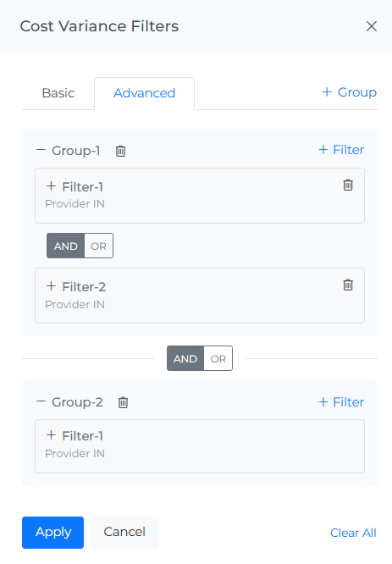392x564 pixels.
Task: Delete Group-1 using its trash icon
Action: point(120,151)
